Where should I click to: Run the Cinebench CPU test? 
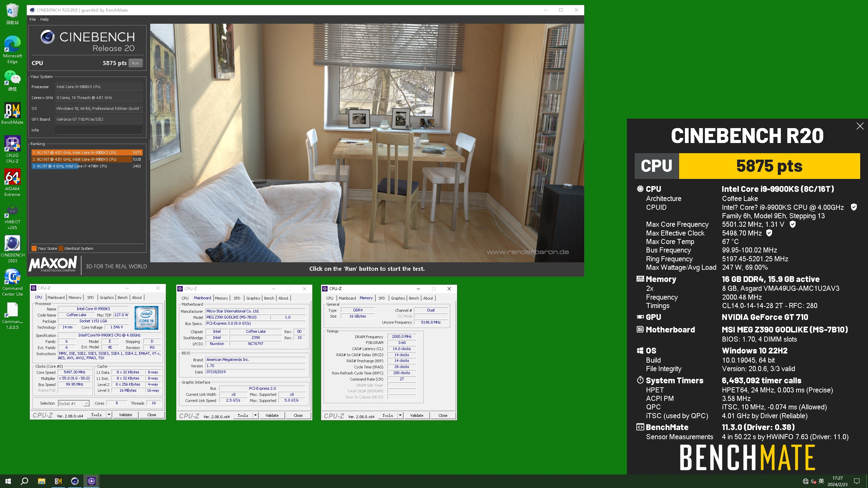pos(135,63)
